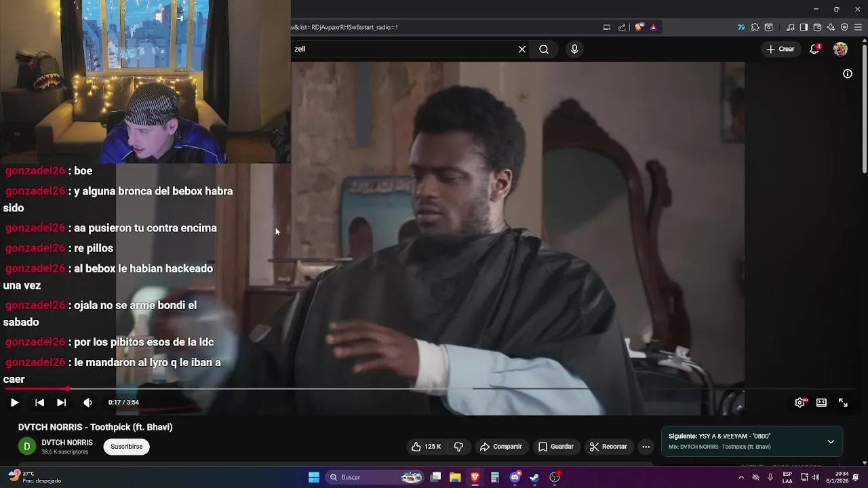Open the three-dot more actions menu

coord(646,447)
